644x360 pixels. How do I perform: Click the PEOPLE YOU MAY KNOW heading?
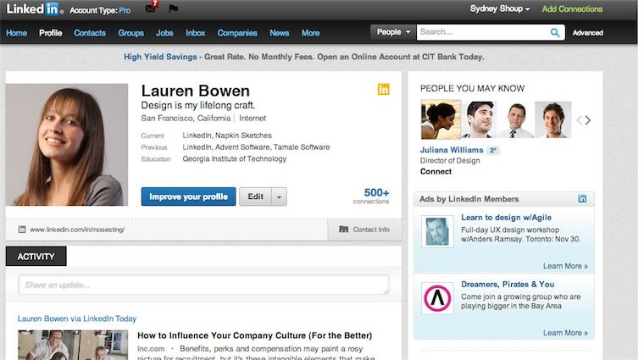pyautogui.click(x=472, y=88)
